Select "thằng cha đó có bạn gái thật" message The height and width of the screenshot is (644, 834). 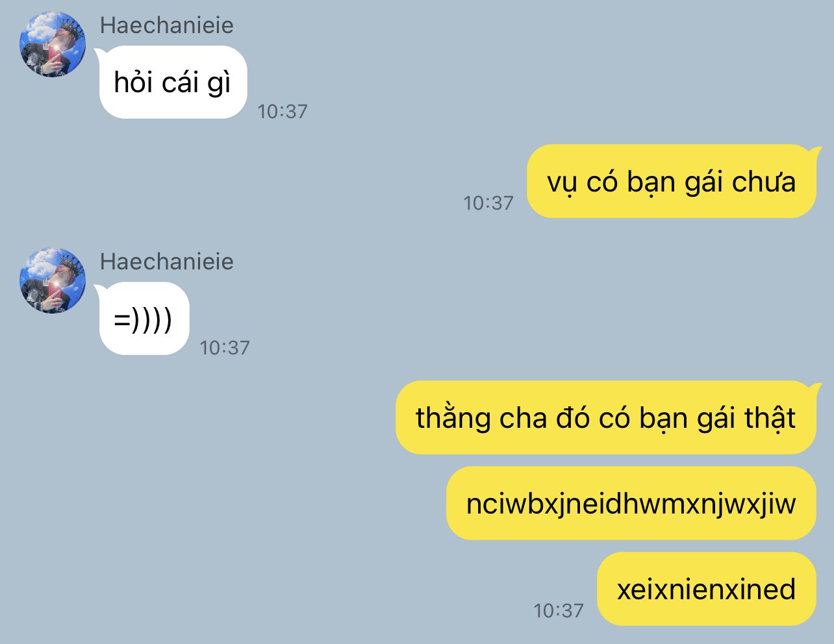point(606,417)
